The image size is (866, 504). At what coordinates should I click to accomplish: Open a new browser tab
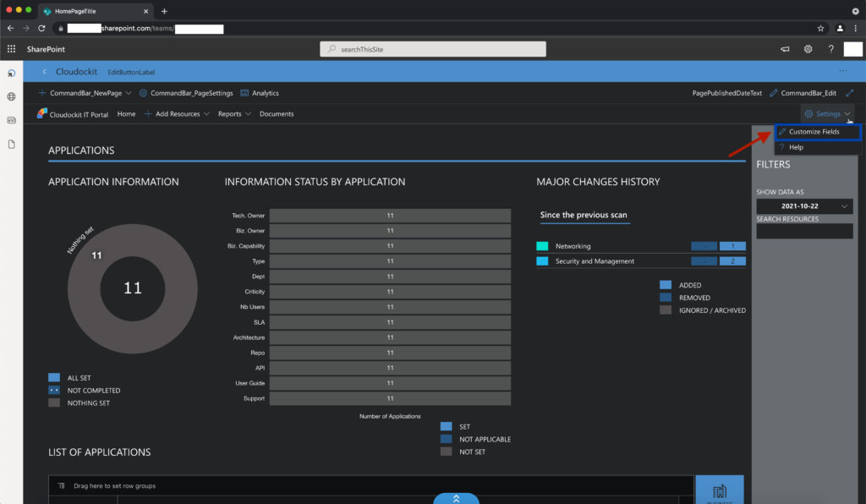(164, 11)
